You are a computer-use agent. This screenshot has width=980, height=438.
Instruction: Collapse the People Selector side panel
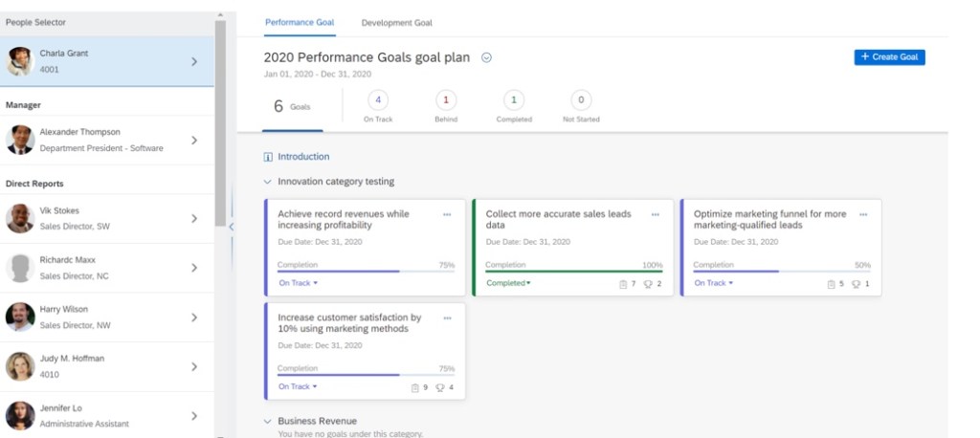point(231,226)
